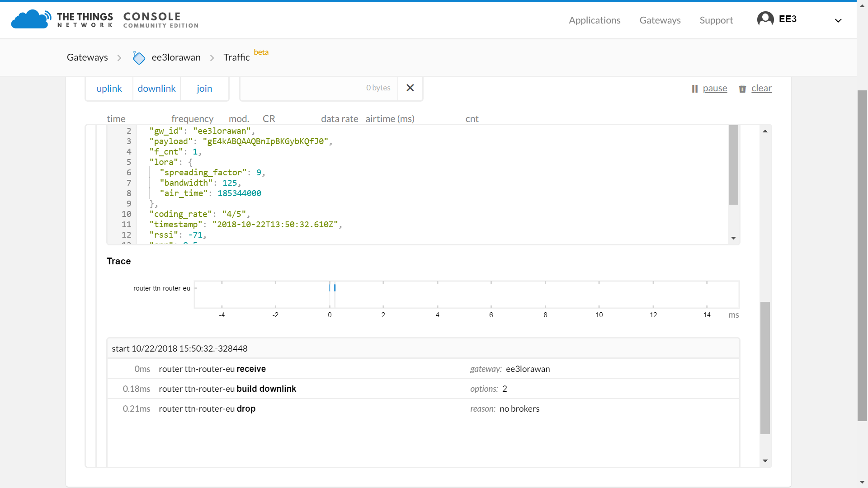868x488 pixels.
Task: Toggle the downlink filter
Action: coord(156,89)
